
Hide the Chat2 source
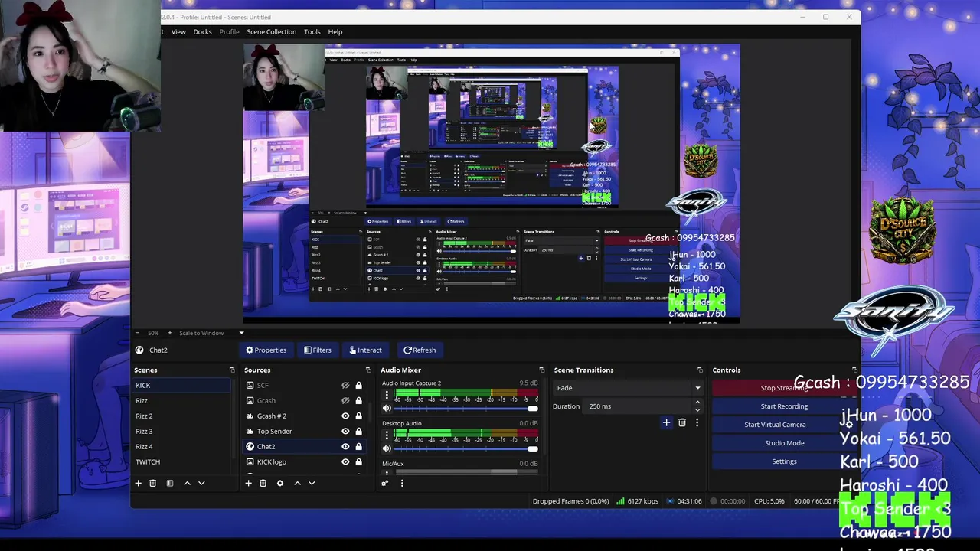click(x=345, y=447)
